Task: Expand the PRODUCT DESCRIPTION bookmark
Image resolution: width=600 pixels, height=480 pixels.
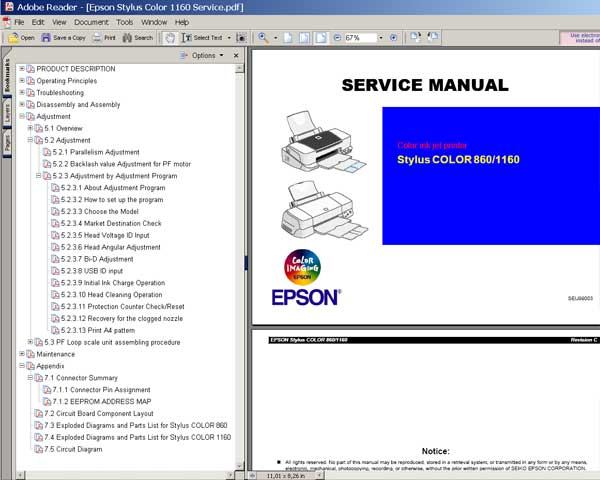Action: coord(22,69)
